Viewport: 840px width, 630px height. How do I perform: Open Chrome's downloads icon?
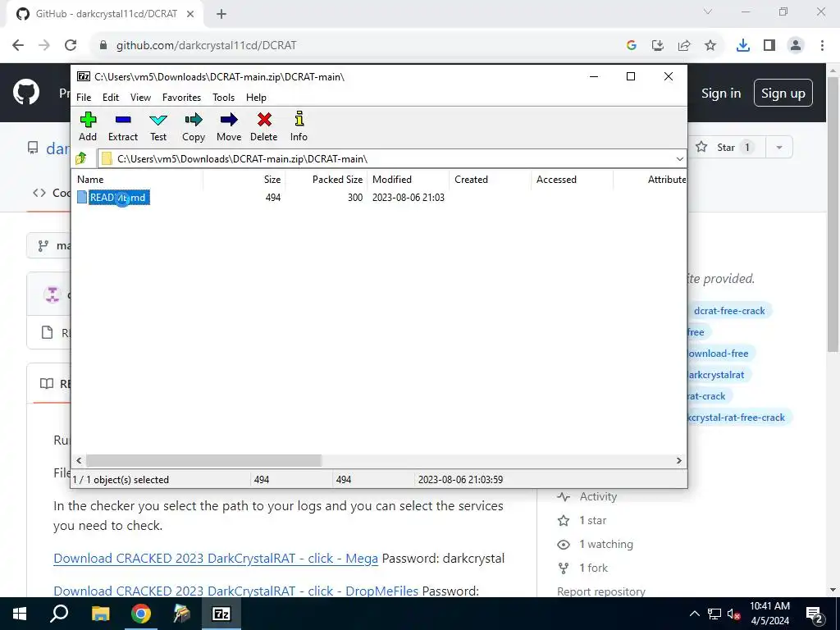click(x=742, y=46)
